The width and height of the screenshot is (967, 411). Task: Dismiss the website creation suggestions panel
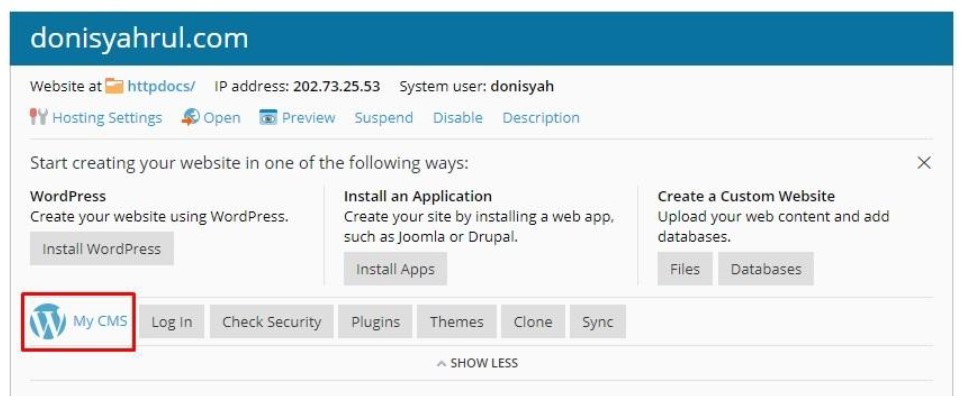924,163
